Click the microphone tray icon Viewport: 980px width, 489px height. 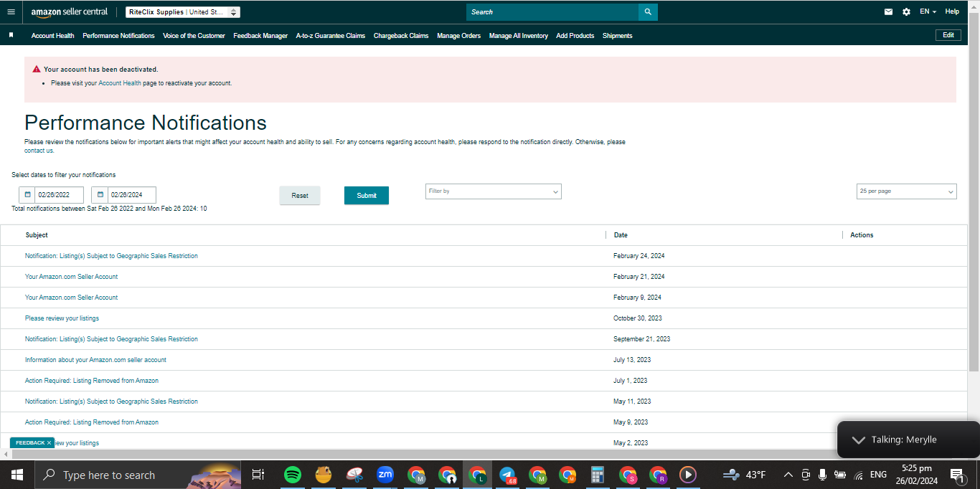click(x=822, y=475)
